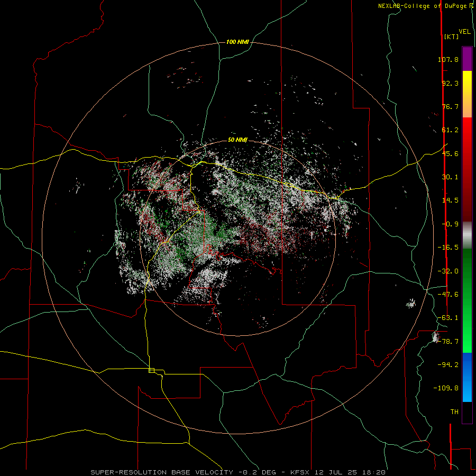Select the -78.7 value on velocity scale
The height and width of the screenshot is (476, 476).
[448, 342]
